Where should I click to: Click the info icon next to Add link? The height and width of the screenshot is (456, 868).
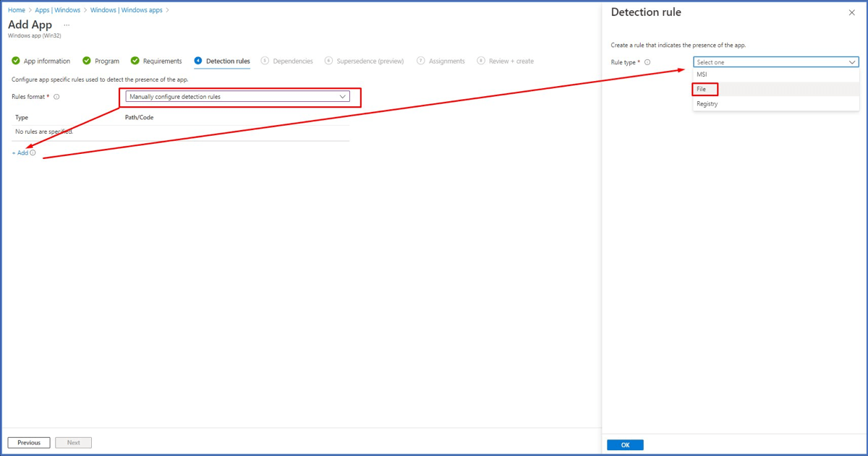pyautogui.click(x=33, y=153)
